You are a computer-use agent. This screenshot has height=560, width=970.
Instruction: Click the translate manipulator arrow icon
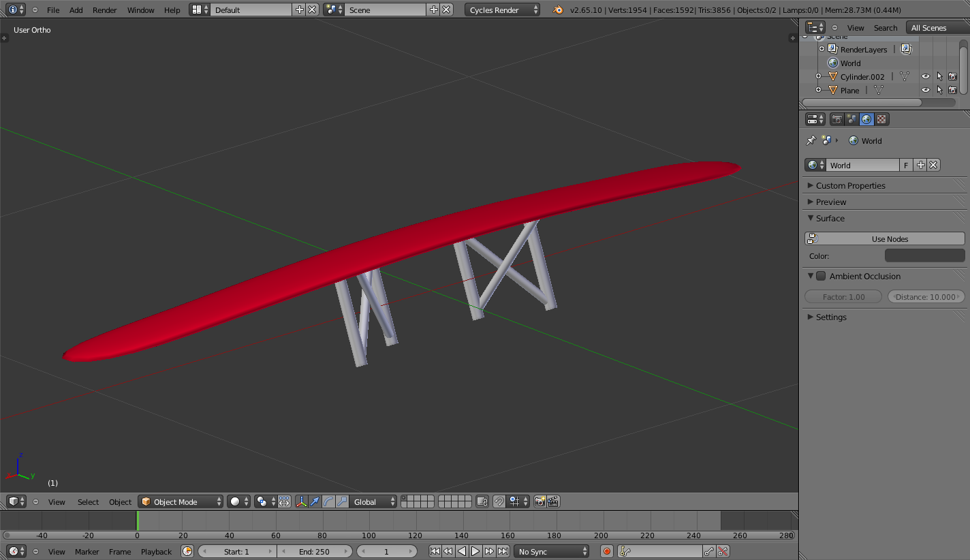tap(315, 501)
